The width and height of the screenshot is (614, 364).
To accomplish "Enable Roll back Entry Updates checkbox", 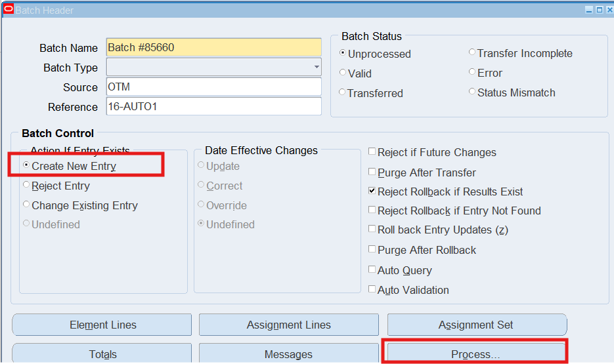I will pos(372,230).
